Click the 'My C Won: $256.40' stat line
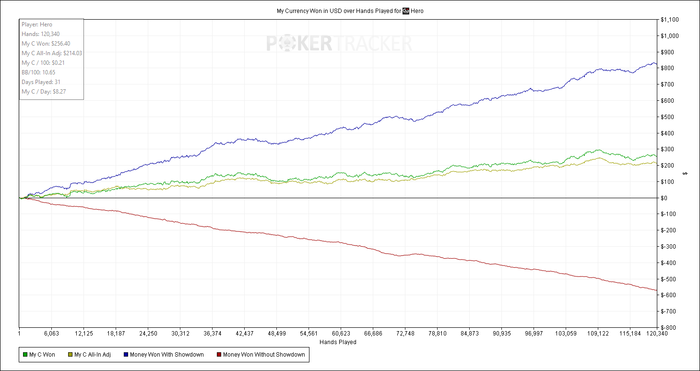Screen dimensions: 700x371 pyautogui.click(x=46, y=43)
